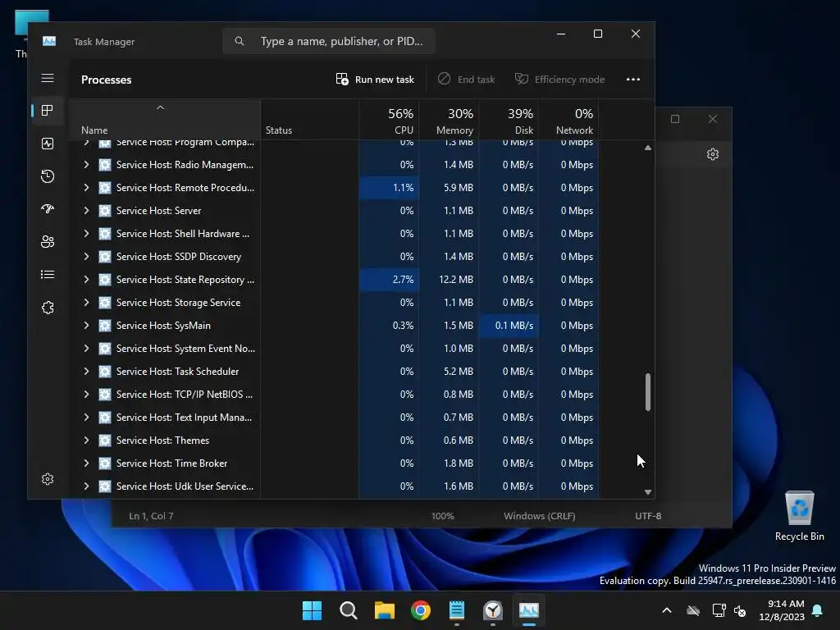Open the clock and date in the taskbar

point(782,610)
